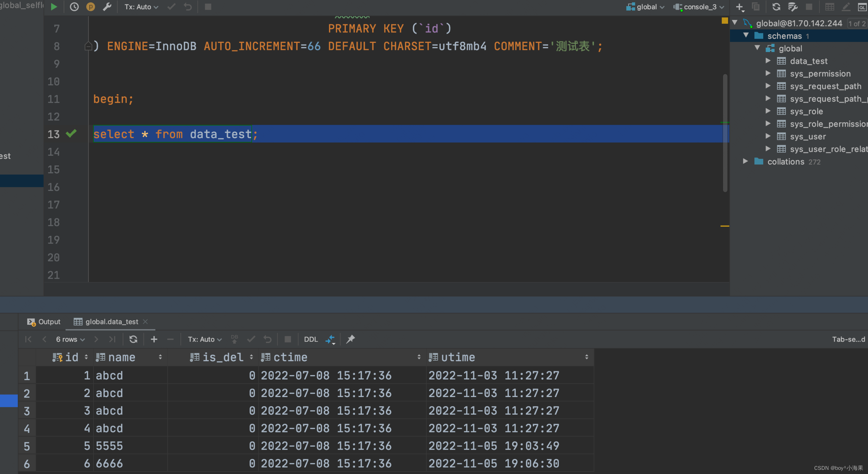Click compare data arrows icon near DDL
Screen dimensions: 868x474
point(330,339)
